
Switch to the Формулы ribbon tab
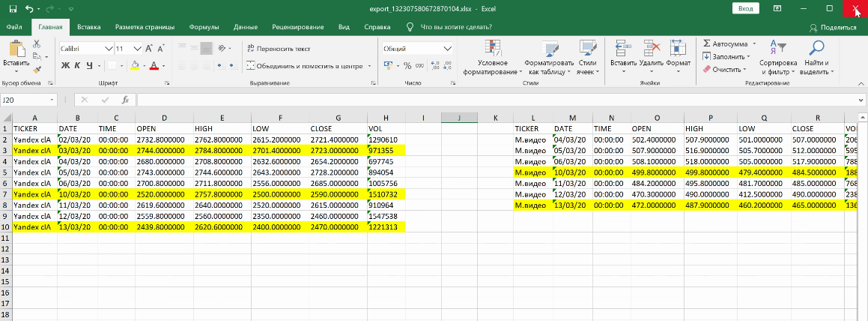[x=204, y=27]
